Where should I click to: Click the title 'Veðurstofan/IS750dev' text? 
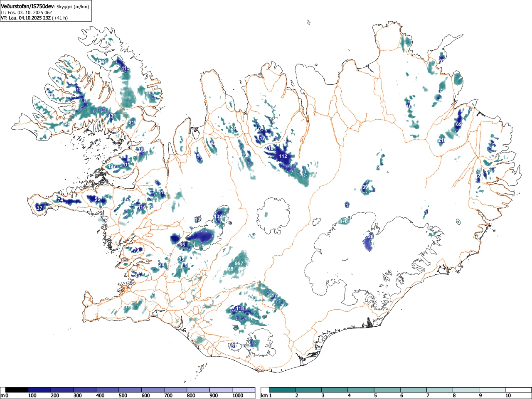click(x=27, y=6)
